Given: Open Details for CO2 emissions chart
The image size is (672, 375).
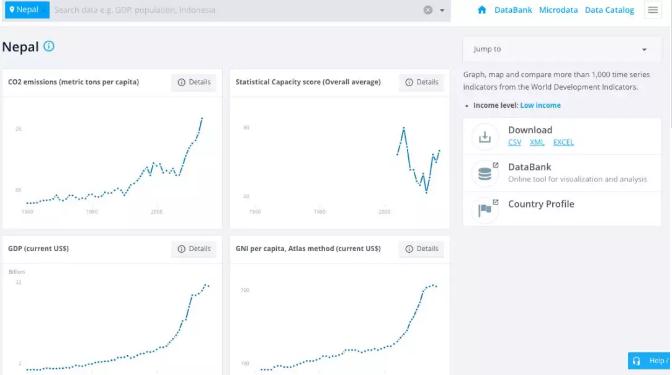Looking at the screenshot, I should pos(194,82).
